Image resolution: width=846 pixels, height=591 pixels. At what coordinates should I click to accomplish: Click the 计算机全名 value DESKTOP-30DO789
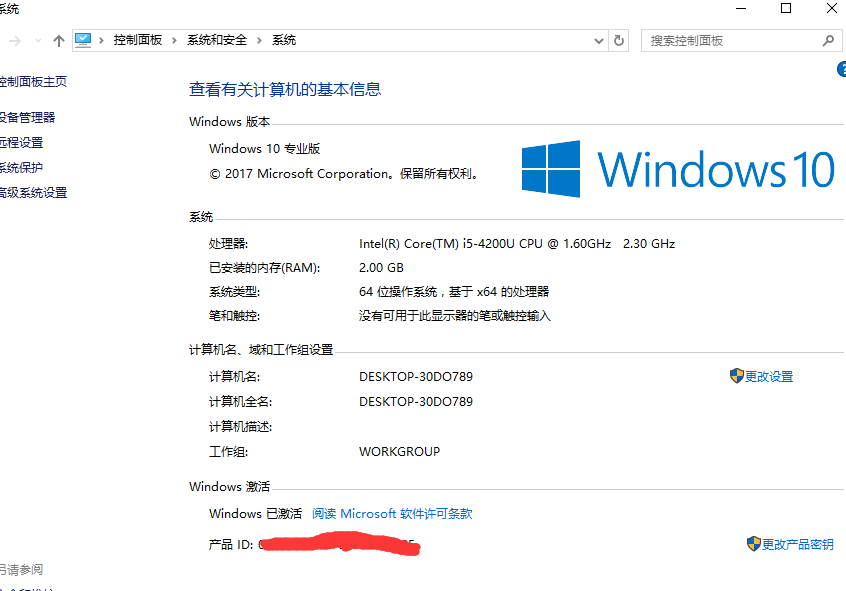pyautogui.click(x=416, y=401)
